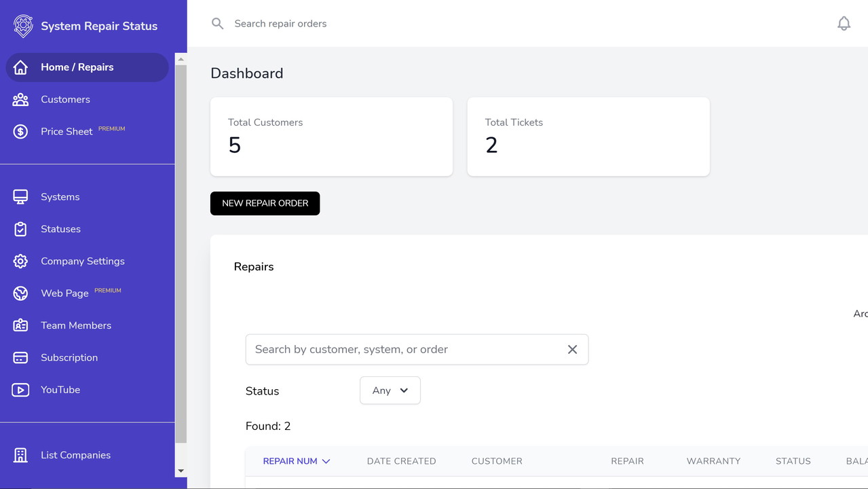Focus the Search repair orders field
Image resolution: width=868 pixels, height=489 pixels.
407,24
